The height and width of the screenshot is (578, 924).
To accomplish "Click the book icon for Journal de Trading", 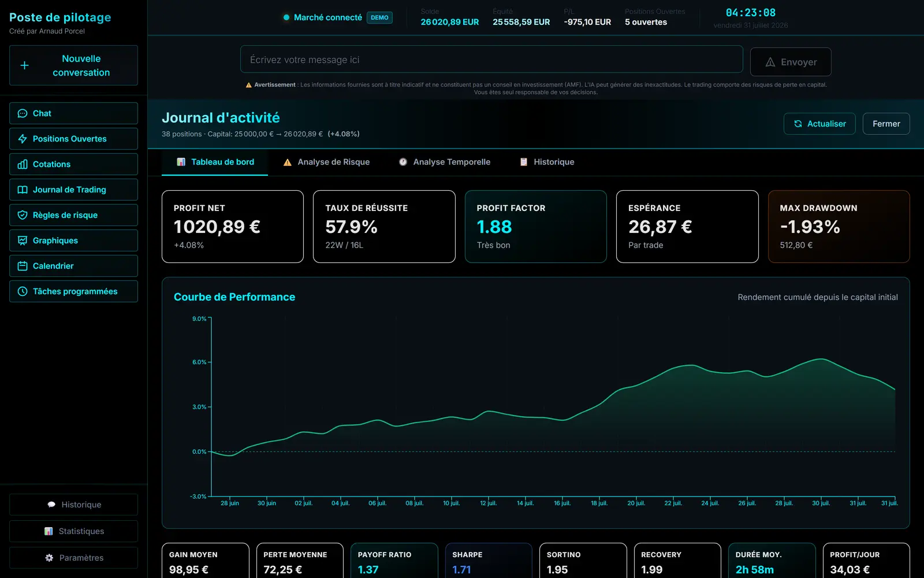I will coord(23,190).
